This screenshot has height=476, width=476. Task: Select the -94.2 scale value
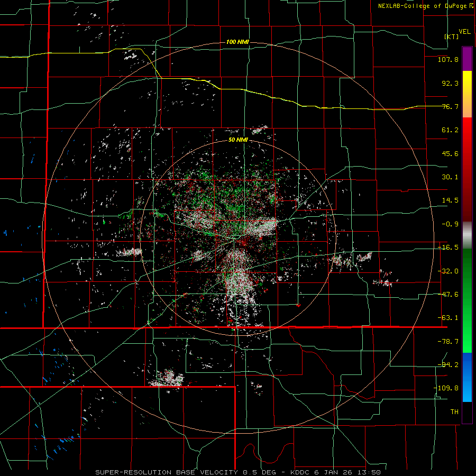[x=448, y=364]
